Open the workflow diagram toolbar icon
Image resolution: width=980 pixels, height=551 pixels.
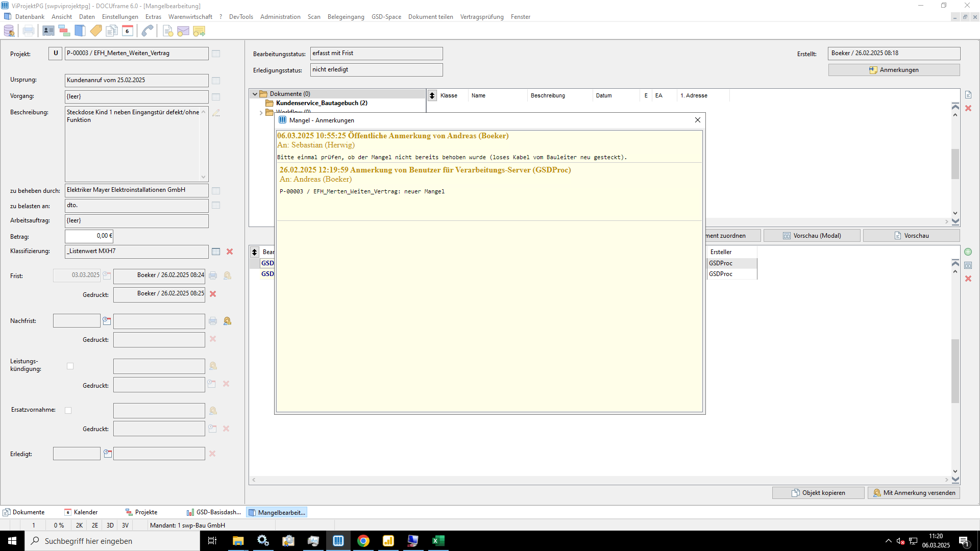(x=64, y=31)
